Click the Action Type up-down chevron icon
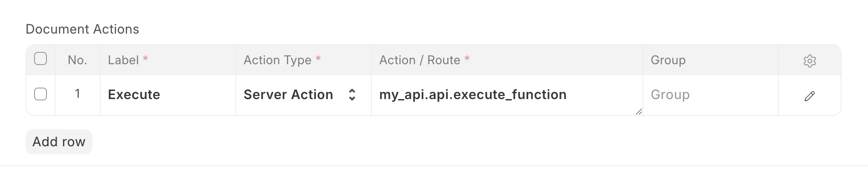 (x=352, y=95)
